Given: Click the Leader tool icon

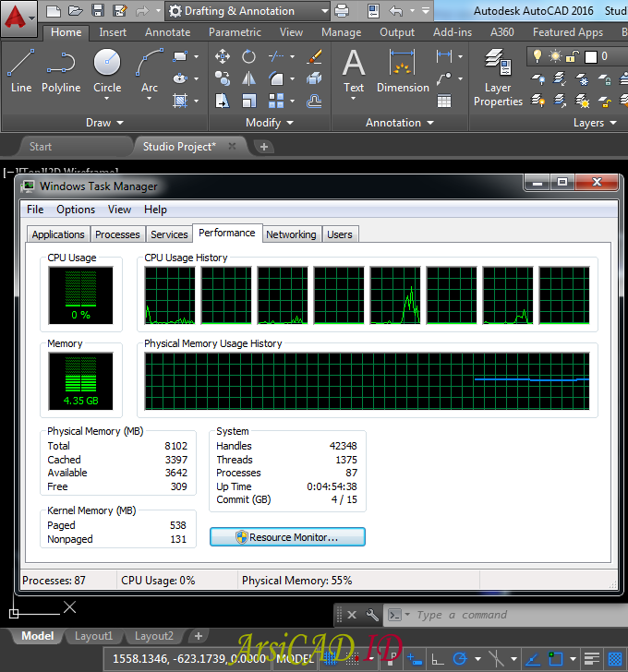Looking at the screenshot, I should [444, 78].
